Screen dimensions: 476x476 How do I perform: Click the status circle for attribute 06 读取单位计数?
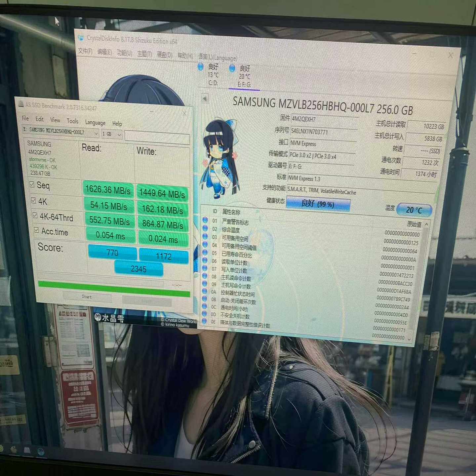click(205, 260)
